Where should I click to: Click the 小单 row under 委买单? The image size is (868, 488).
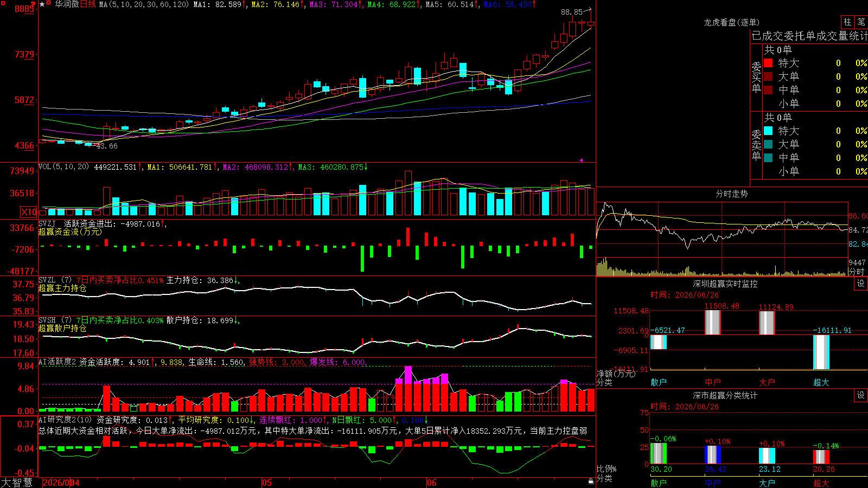(x=815, y=104)
